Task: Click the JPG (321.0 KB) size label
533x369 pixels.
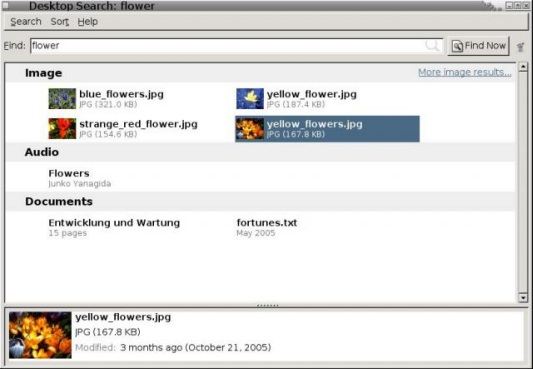Action: point(108,105)
